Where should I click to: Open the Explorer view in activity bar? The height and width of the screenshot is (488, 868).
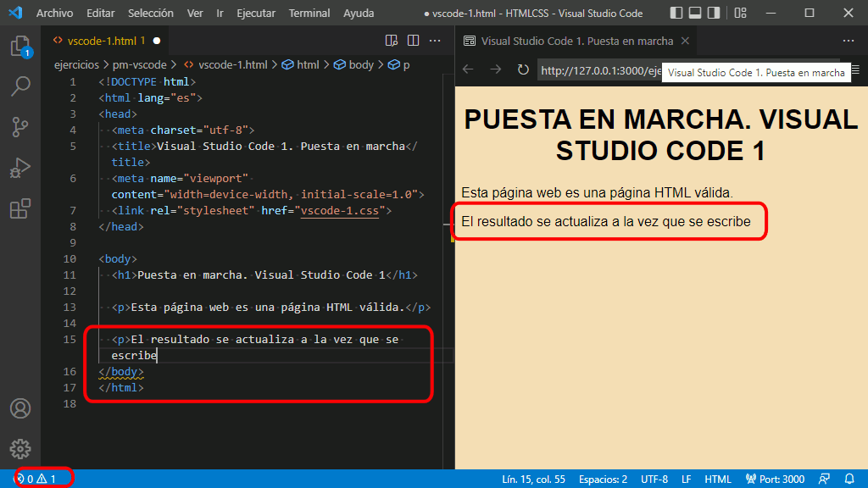point(20,47)
